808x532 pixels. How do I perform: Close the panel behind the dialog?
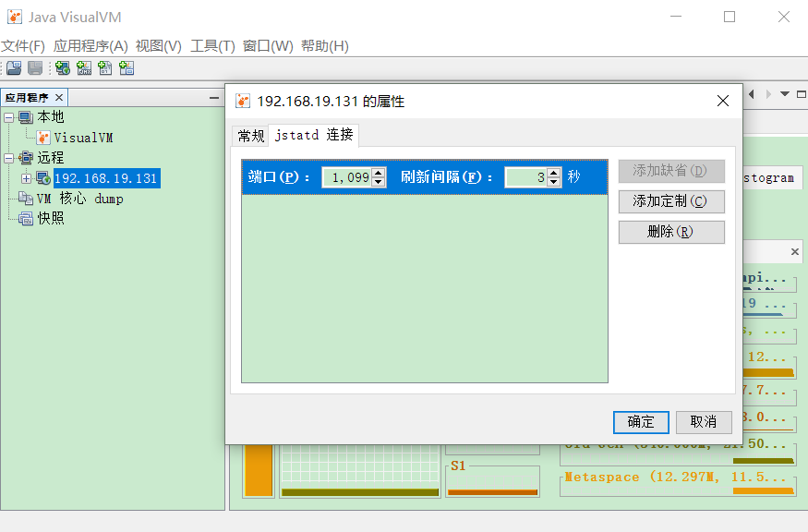coord(794,251)
